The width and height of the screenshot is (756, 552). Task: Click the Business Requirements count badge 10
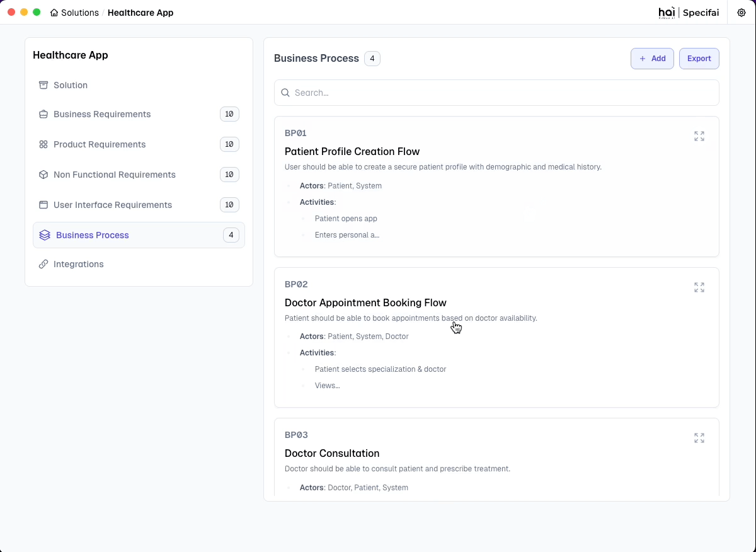coord(229,114)
